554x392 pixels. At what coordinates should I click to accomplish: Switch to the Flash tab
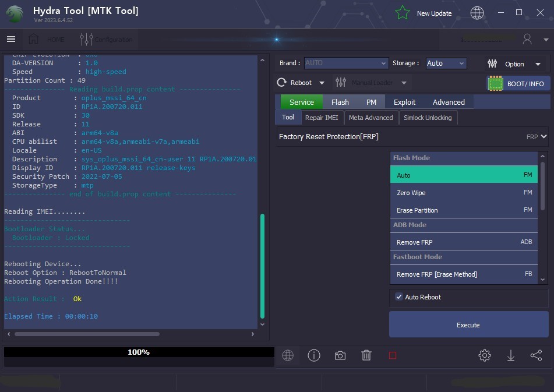pos(340,102)
